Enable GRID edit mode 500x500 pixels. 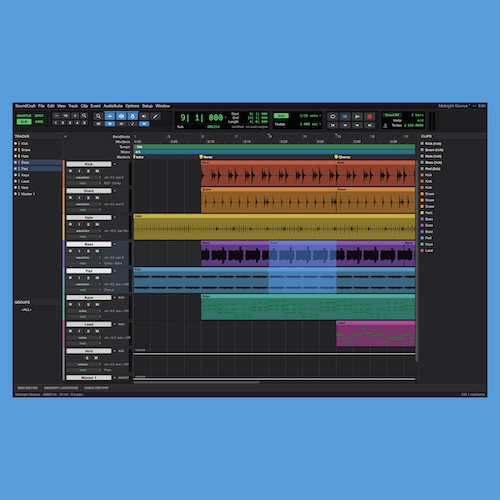pyautogui.click(x=39, y=122)
